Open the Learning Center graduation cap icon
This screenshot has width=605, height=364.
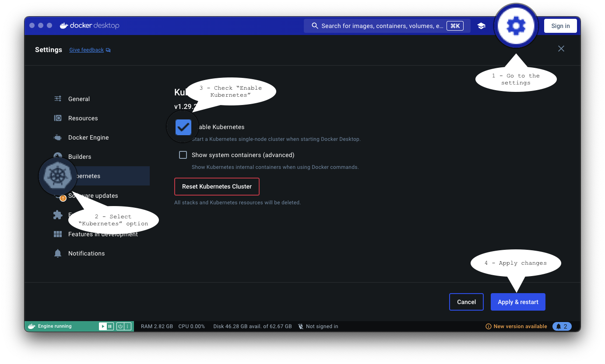[x=481, y=26]
